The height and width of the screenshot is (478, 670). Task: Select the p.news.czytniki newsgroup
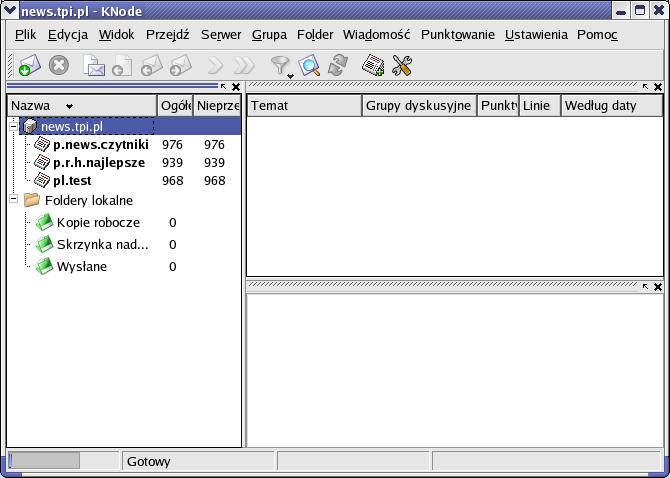100,145
